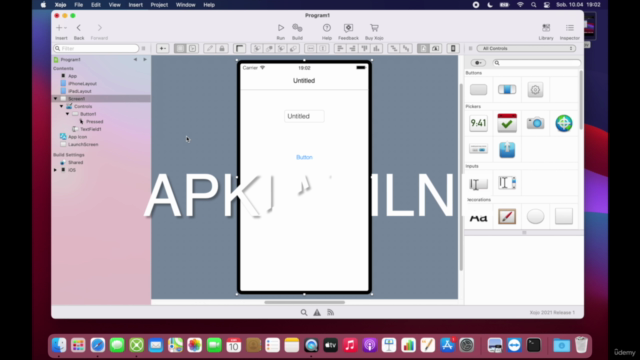Select the text area input control

[x=507, y=182]
